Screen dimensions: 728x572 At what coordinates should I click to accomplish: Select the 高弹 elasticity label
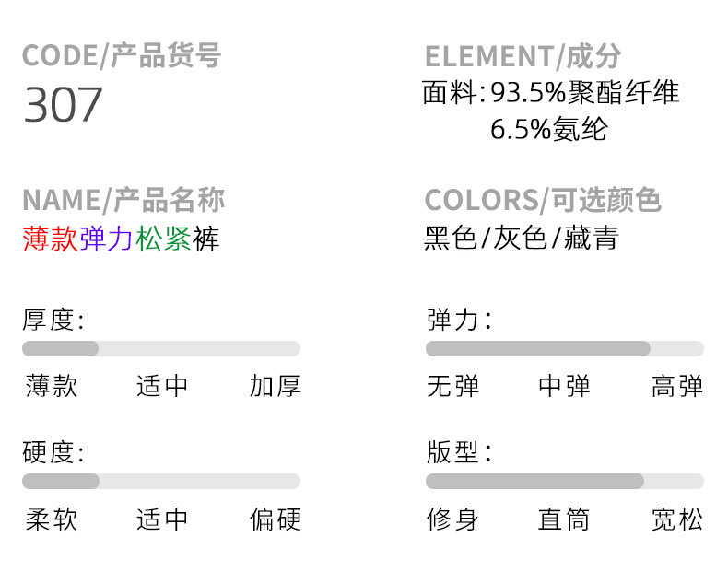tap(677, 386)
